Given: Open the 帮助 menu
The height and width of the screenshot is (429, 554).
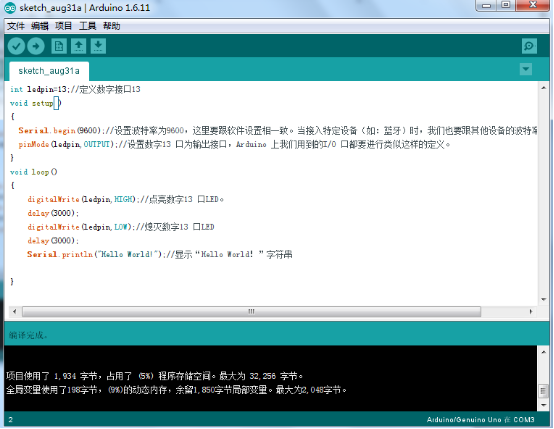Looking at the screenshot, I should (x=111, y=26).
